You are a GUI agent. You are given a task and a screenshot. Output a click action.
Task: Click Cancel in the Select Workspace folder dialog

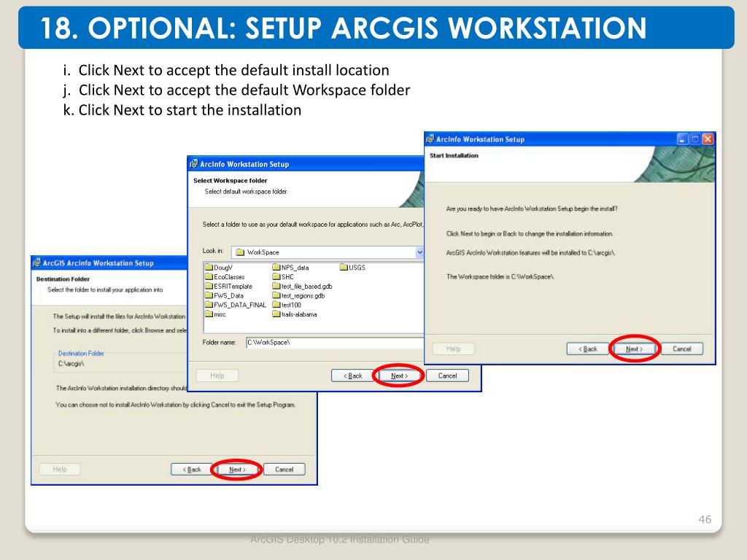(447, 376)
